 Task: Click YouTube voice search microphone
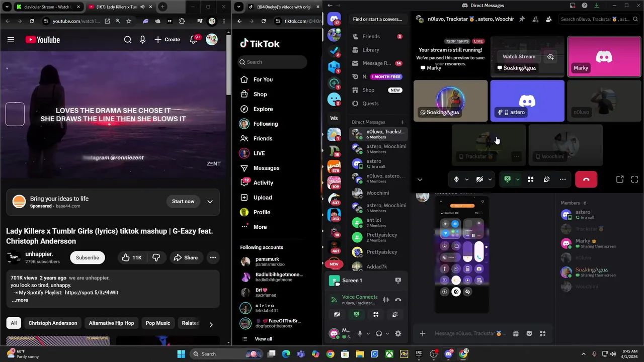coord(143,40)
